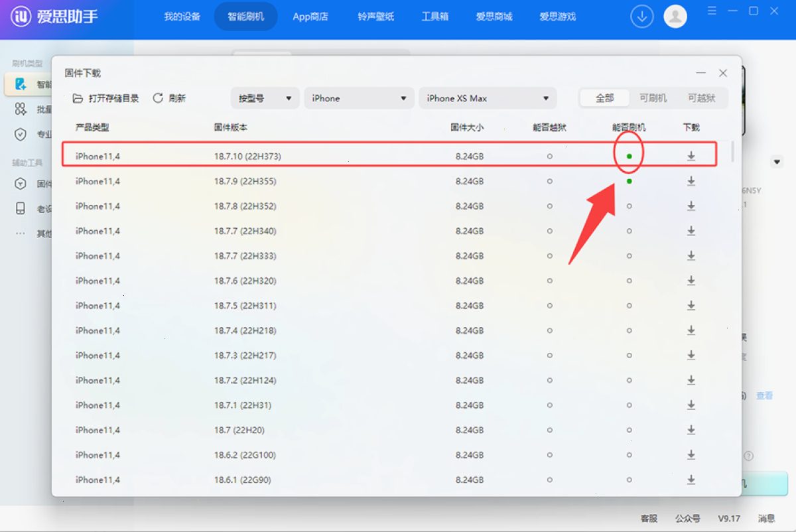The width and height of the screenshot is (796, 532).
Task: Click the 查看 link in the main window
Action: pos(764,395)
